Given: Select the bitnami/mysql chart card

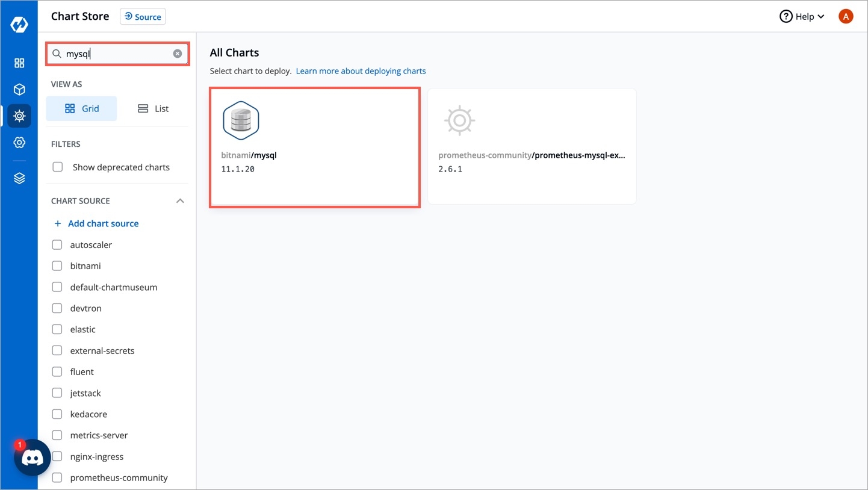Looking at the screenshot, I should pos(314,148).
